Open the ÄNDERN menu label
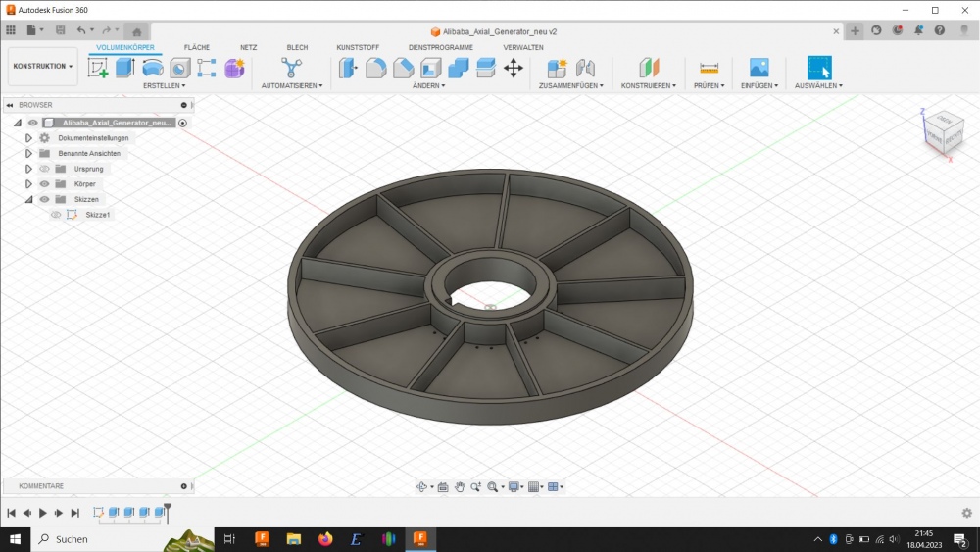980x552 pixels. [x=428, y=86]
